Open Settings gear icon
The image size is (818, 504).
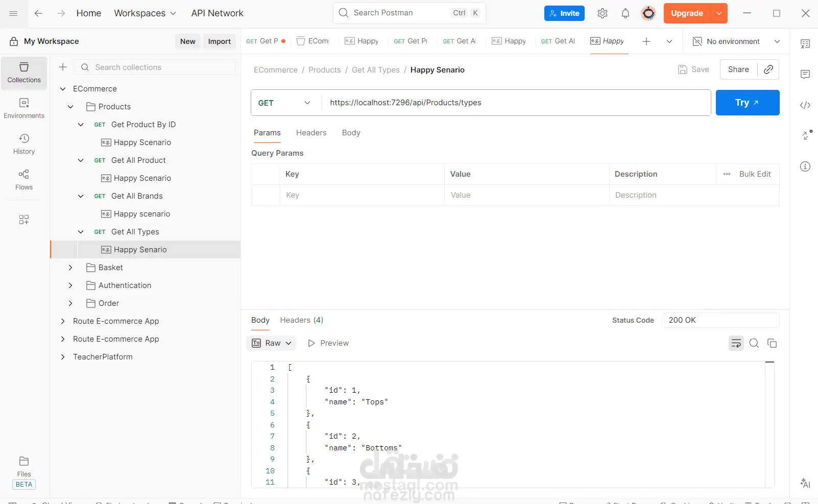[x=603, y=13]
